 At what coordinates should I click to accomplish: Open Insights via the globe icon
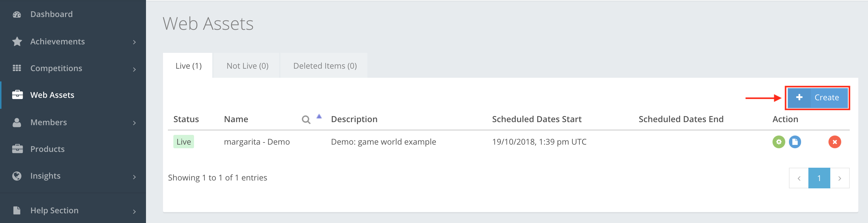pyautogui.click(x=16, y=176)
